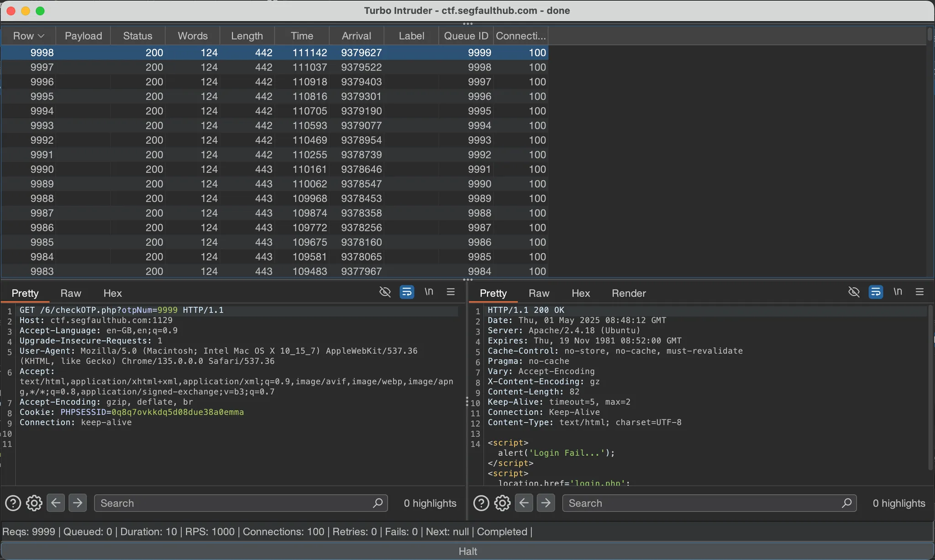Toggle hidden characters eye in request panel
This screenshot has width=935, height=560.
385,292
